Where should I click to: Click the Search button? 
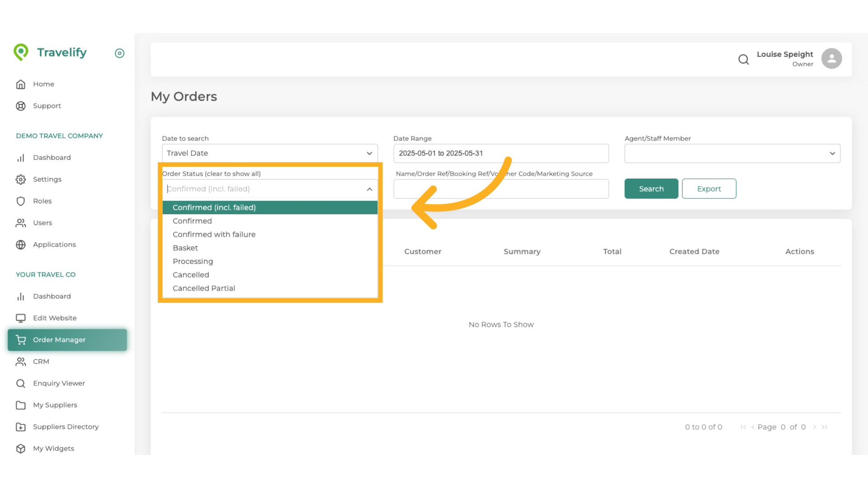(651, 188)
